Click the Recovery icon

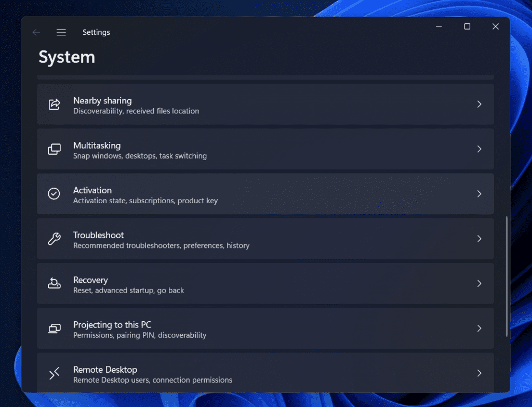pyautogui.click(x=54, y=283)
